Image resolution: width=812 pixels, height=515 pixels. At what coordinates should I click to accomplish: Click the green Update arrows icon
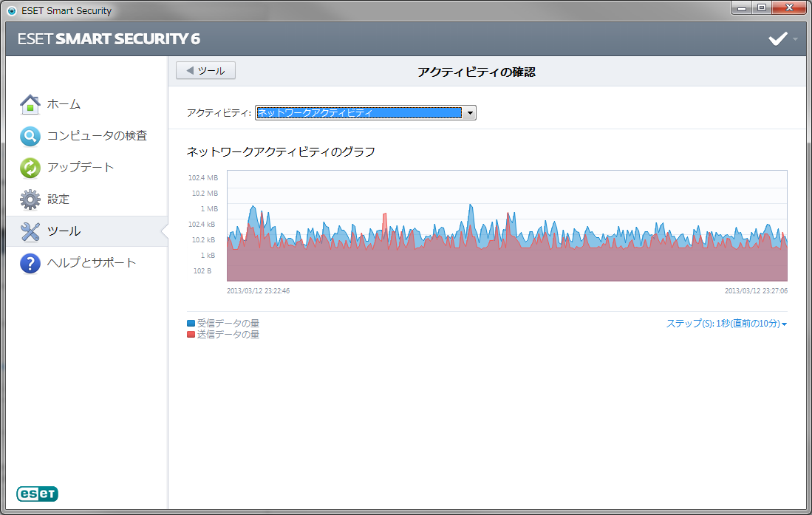click(30, 168)
